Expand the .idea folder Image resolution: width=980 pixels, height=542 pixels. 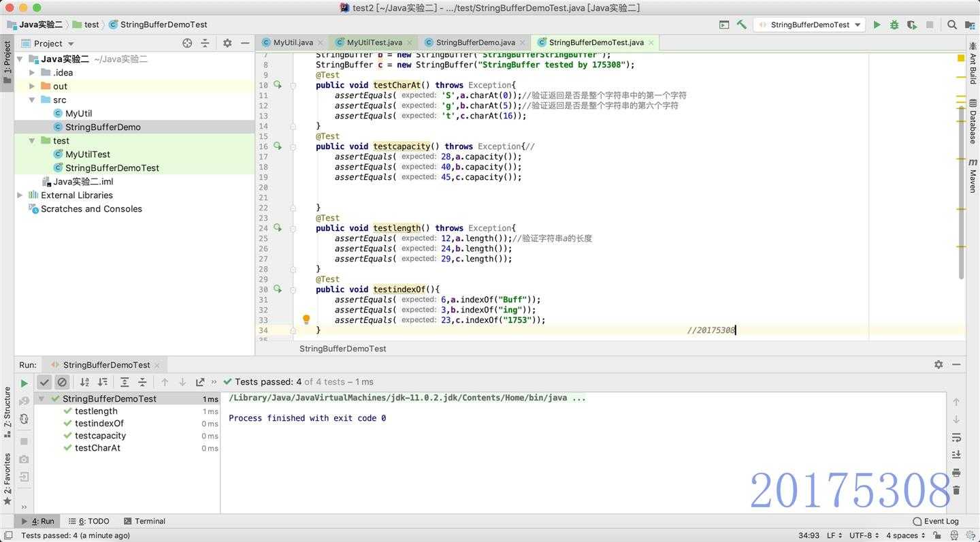[32, 72]
